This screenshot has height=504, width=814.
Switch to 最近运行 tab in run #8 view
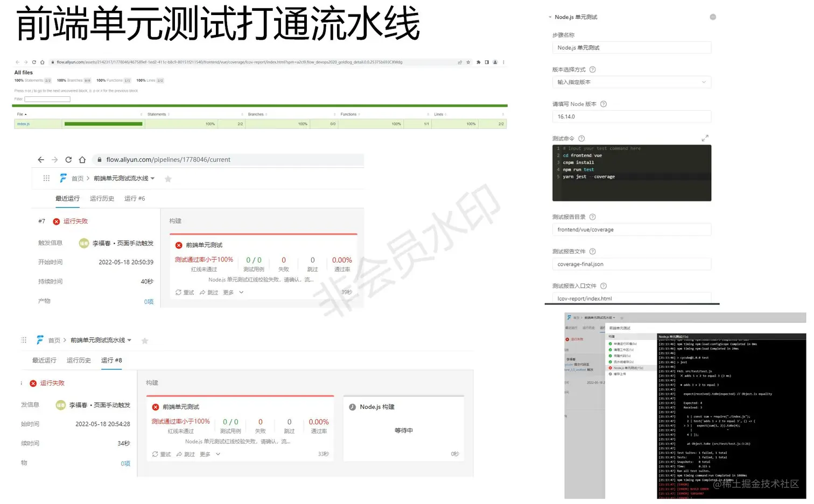[44, 360]
